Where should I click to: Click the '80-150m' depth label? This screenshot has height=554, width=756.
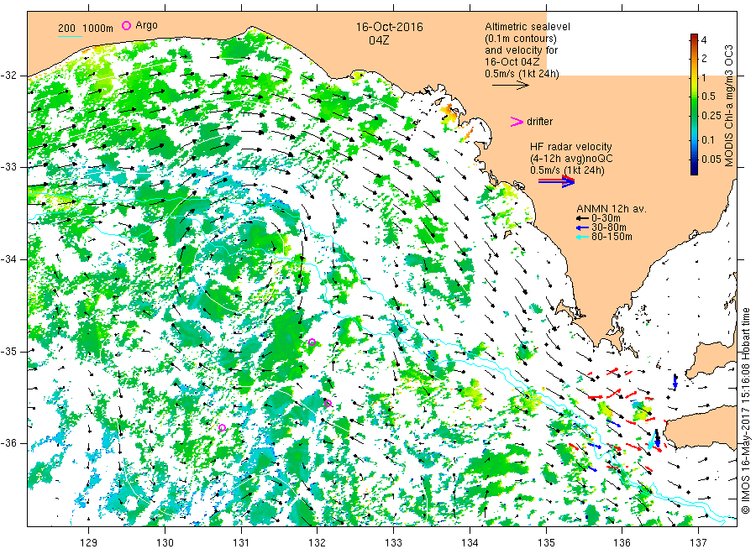coord(612,237)
